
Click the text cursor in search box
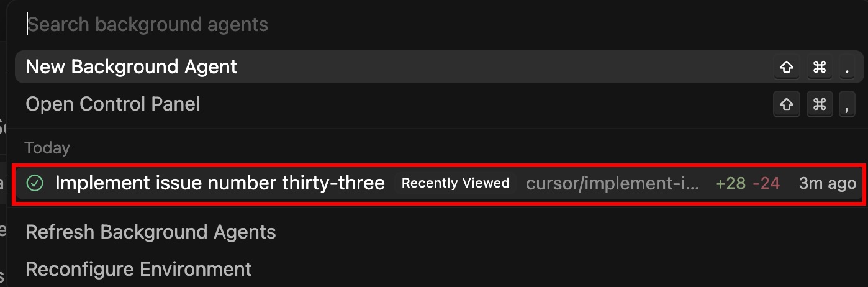(x=27, y=24)
